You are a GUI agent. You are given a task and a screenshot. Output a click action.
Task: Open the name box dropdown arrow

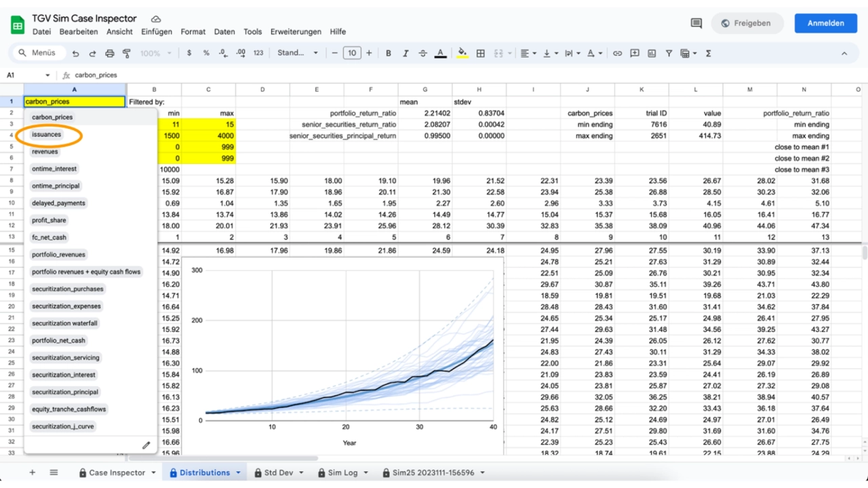coord(47,75)
